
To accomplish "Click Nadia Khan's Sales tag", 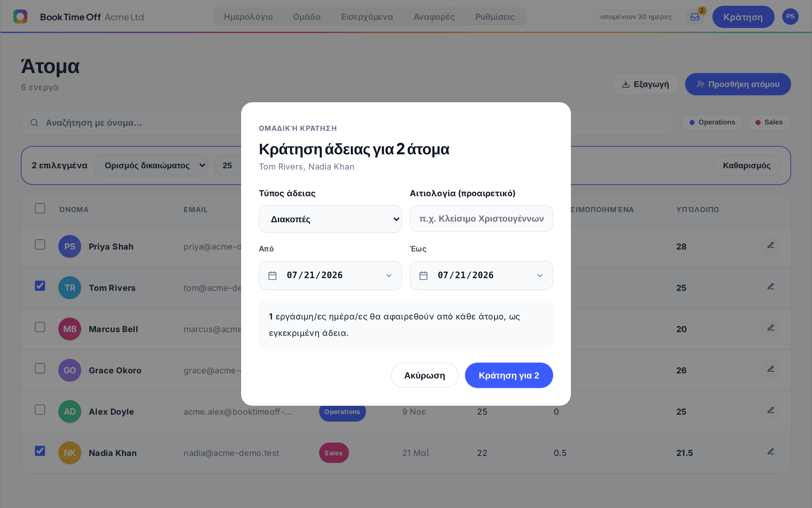I will pos(334,453).
